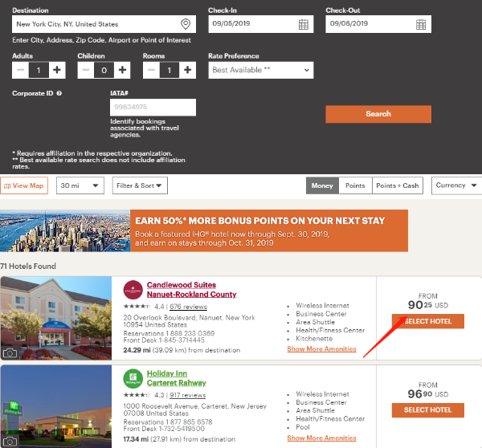The height and width of the screenshot is (448, 482).
Task: Switch to the Money pricing tab
Action: (322, 185)
